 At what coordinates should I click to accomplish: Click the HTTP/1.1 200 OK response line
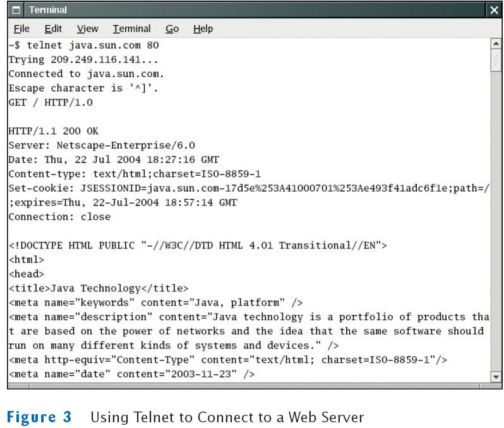click(54, 131)
